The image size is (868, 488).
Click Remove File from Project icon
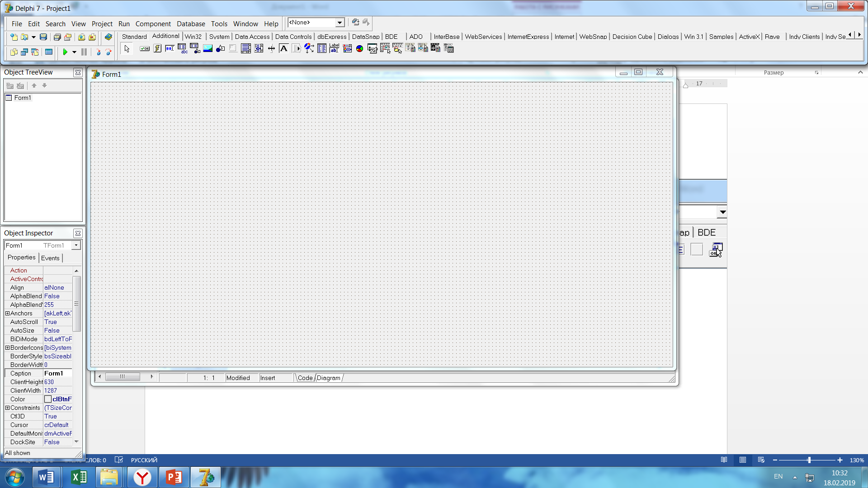(92, 37)
